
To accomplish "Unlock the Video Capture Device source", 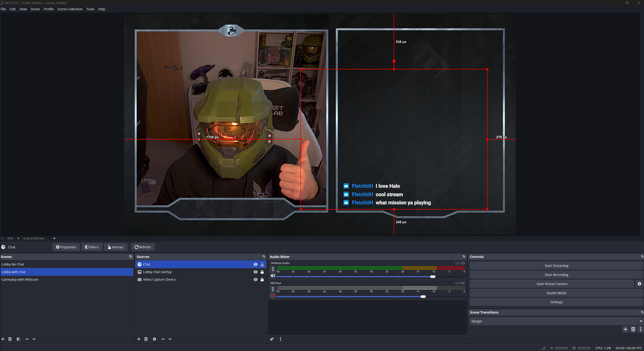I will point(262,280).
